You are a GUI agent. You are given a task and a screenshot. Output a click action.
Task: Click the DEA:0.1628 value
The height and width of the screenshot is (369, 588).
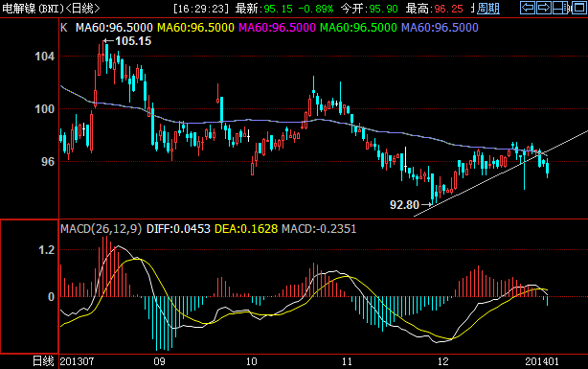[246, 229]
